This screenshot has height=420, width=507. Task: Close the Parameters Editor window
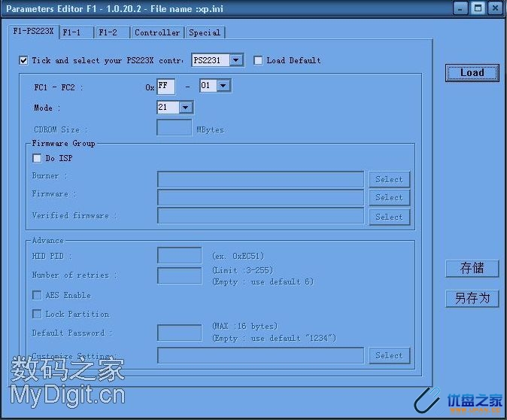(495, 8)
